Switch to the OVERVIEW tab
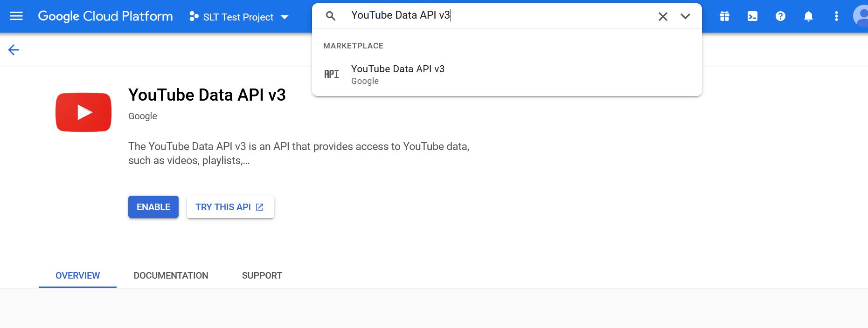Viewport: 868px width, 328px height. coord(77,275)
